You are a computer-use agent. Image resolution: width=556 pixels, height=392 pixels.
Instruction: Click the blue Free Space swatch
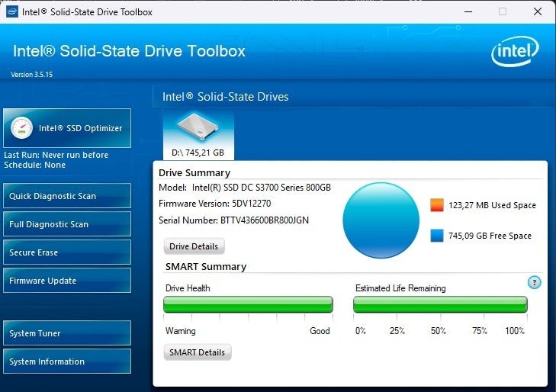click(x=437, y=236)
